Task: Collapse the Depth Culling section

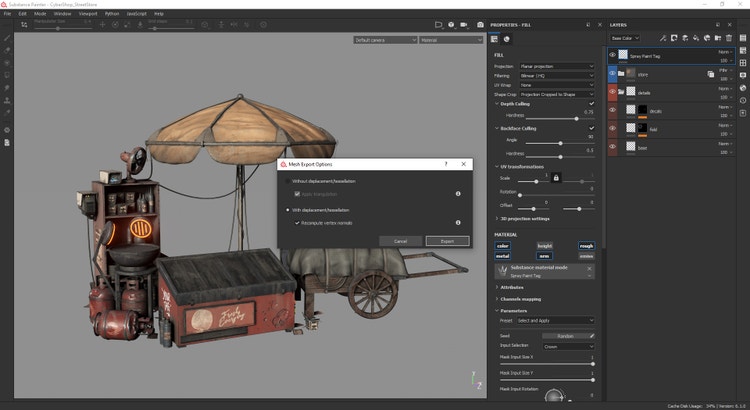Action: coord(498,103)
